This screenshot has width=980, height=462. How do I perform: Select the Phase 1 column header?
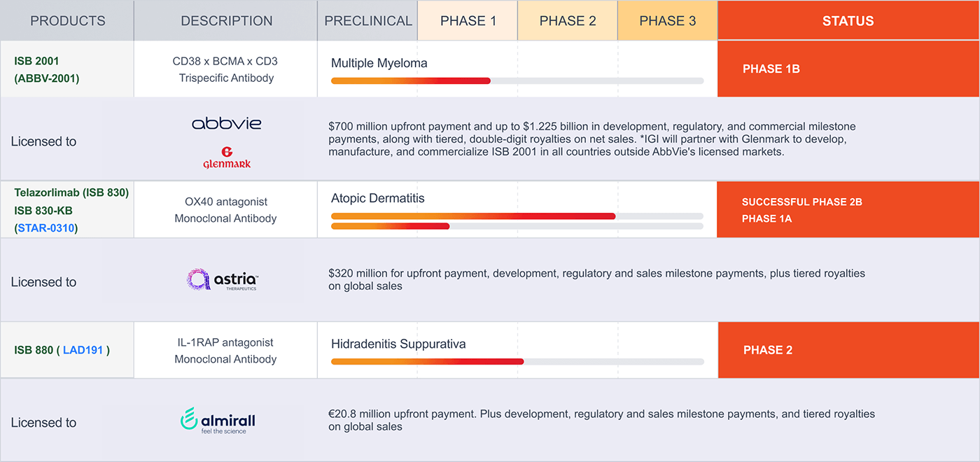click(468, 21)
